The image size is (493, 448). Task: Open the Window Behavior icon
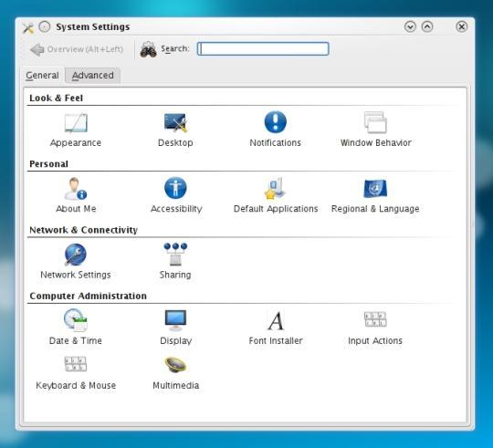point(375,122)
